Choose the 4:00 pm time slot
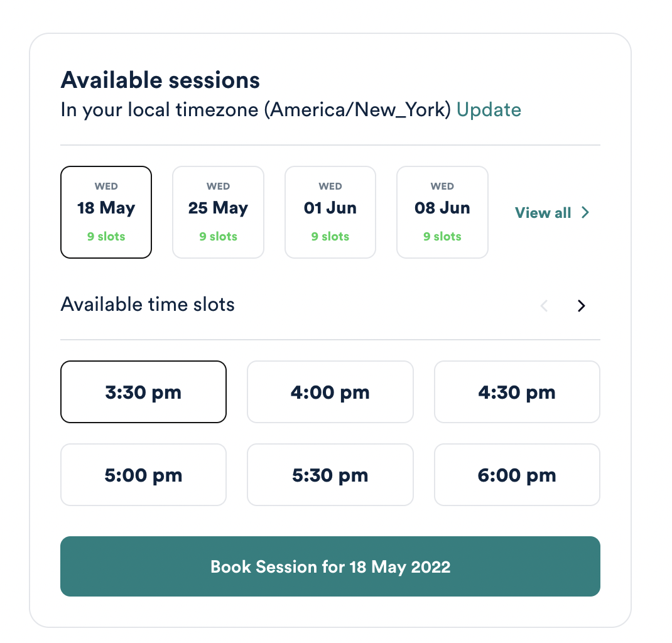Screen dimensions: 672x643 click(x=330, y=392)
